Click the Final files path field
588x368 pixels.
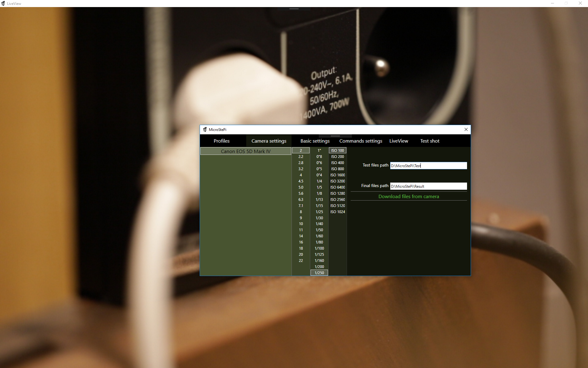coord(428,186)
